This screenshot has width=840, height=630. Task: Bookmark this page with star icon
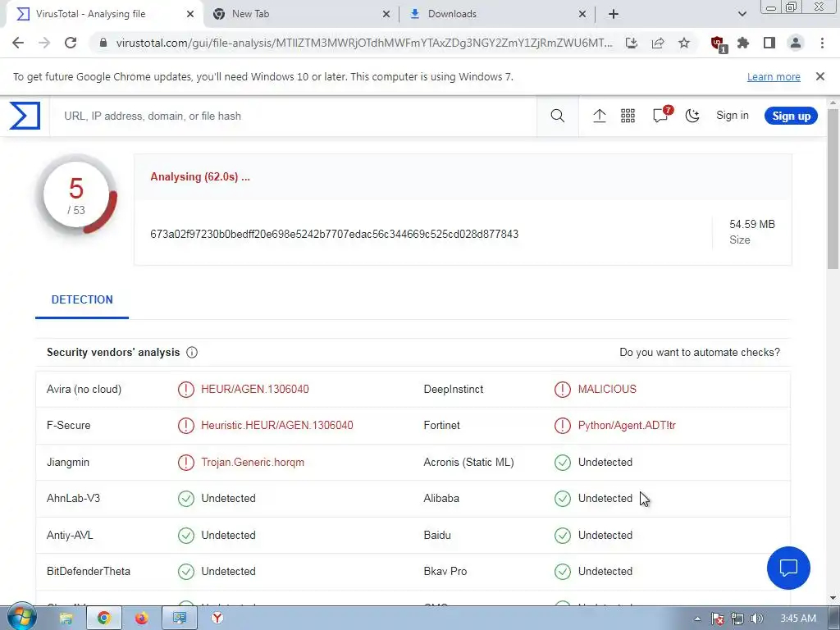tap(684, 43)
